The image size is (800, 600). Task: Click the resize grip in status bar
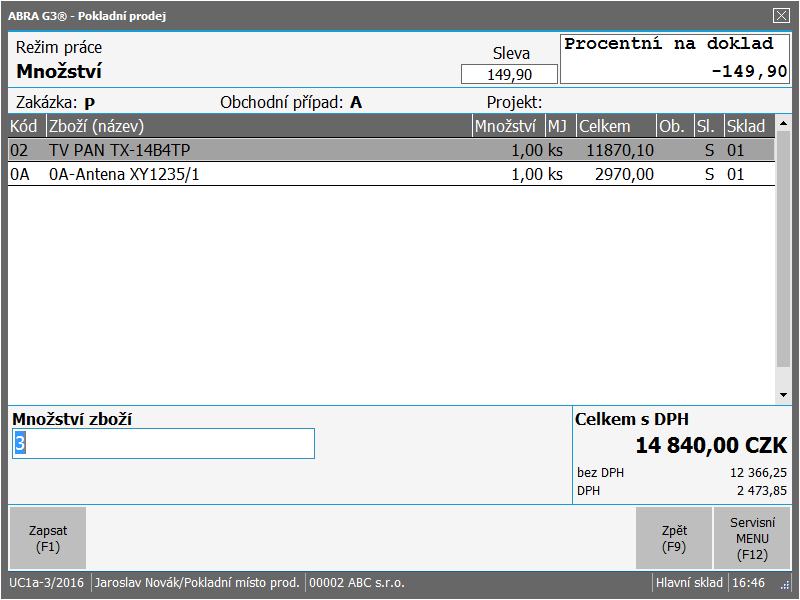785,584
